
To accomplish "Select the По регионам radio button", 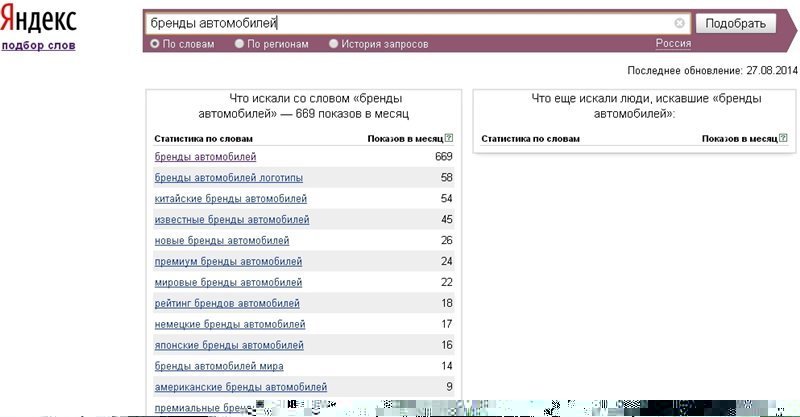I will pyautogui.click(x=239, y=44).
